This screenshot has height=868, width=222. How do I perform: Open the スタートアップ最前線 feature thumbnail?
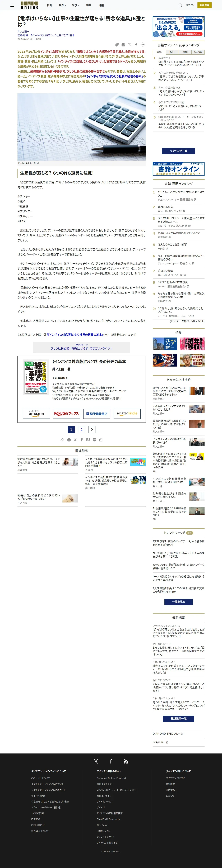[165, 360]
